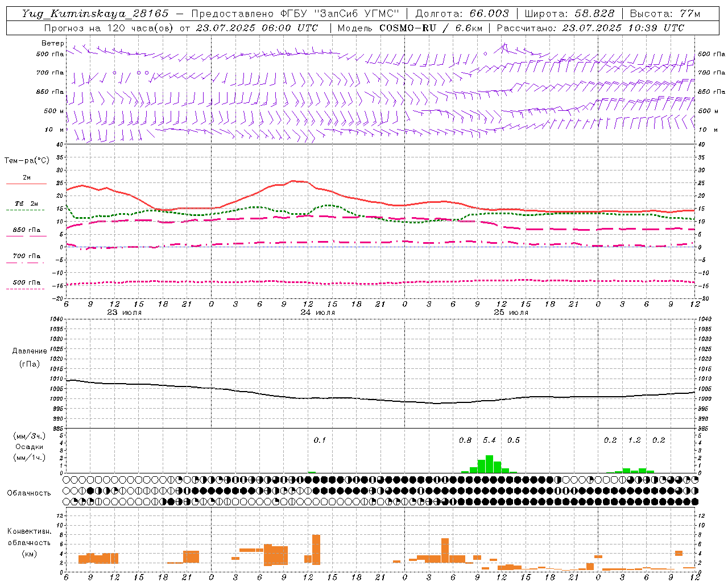The height and width of the screenshot is (582, 728).
Task: Click the Широта: 58.828 value
Action: tap(569, 14)
